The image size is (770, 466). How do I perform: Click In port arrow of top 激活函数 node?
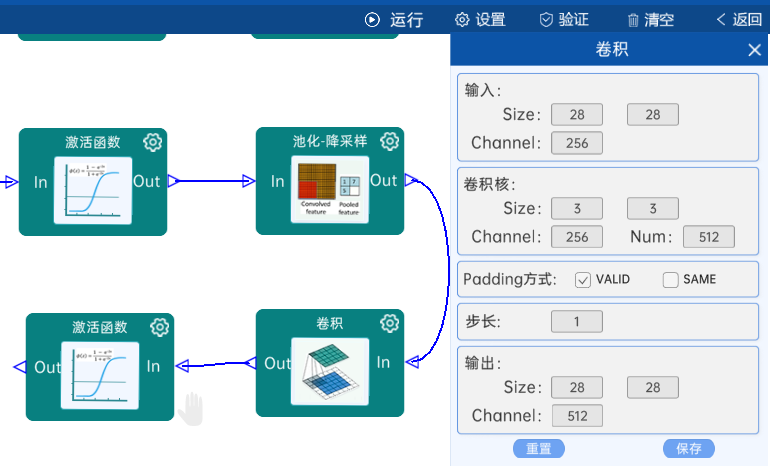[11, 182]
